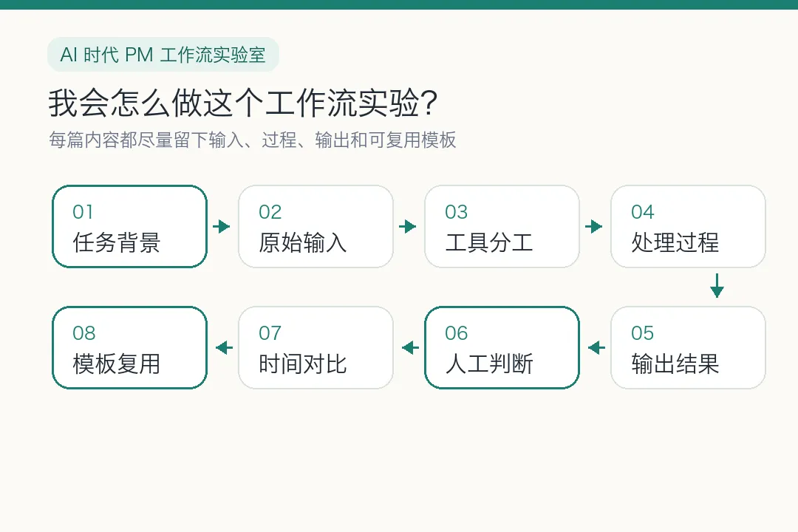The height and width of the screenshot is (532, 798).
Task: Click the number 06 label
Action: pyautogui.click(x=456, y=333)
